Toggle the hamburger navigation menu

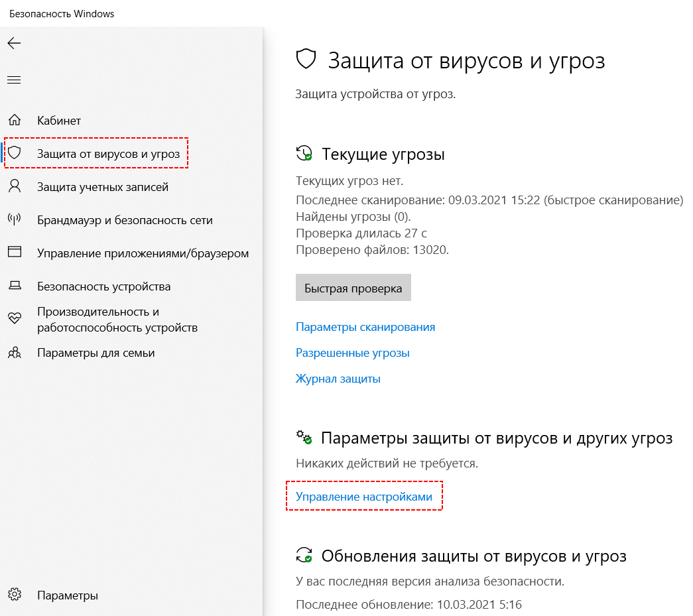pyautogui.click(x=14, y=80)
